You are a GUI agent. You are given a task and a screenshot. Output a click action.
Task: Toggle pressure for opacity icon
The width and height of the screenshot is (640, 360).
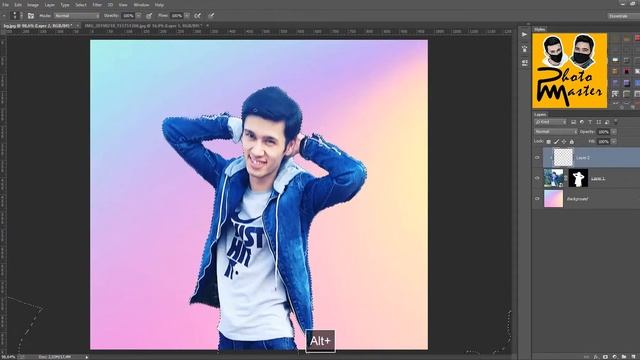149,16
